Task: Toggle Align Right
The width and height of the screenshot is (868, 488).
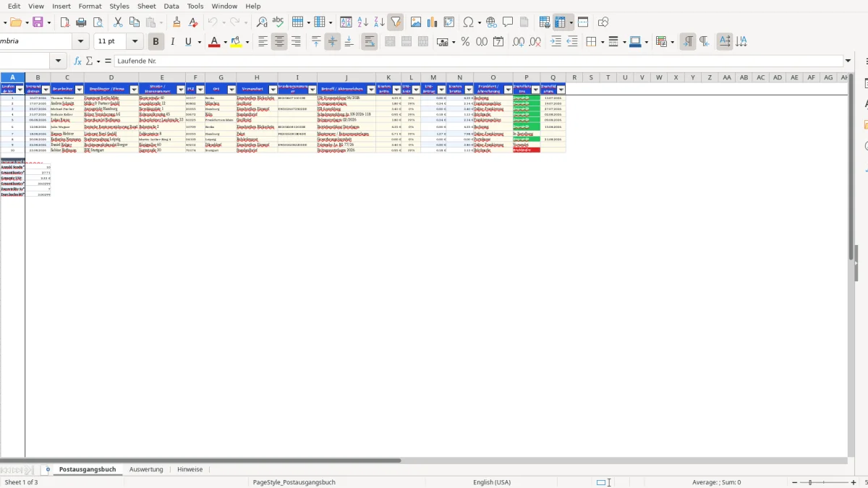Action: point(296,42)
